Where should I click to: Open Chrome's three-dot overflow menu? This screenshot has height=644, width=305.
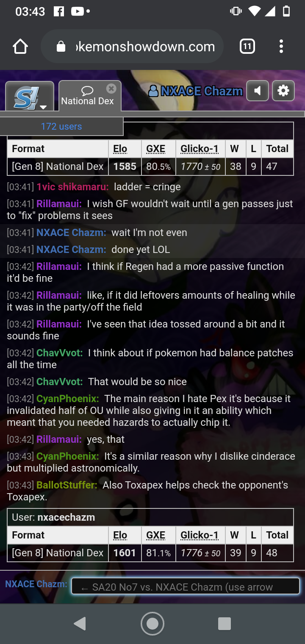tap(281, 47)
